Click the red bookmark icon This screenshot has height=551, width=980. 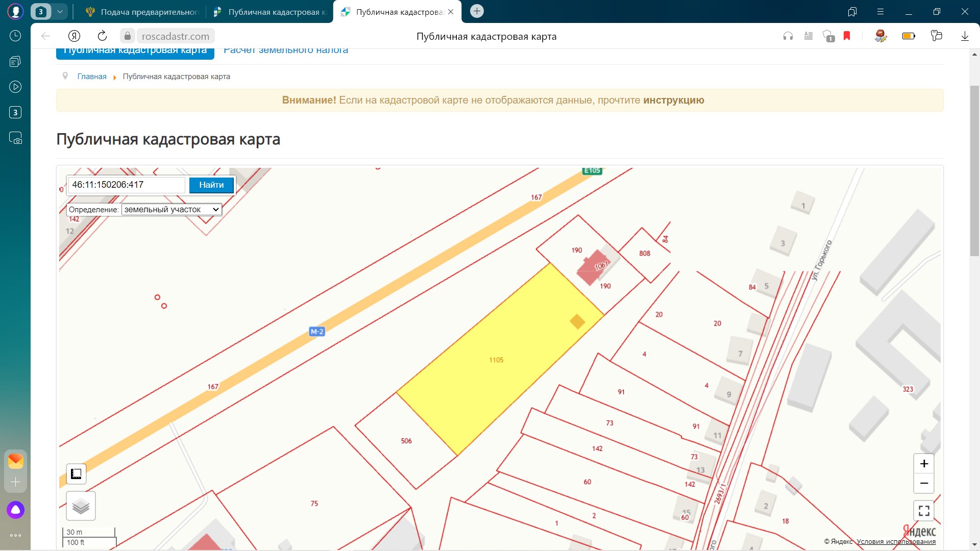click(847, 36)
